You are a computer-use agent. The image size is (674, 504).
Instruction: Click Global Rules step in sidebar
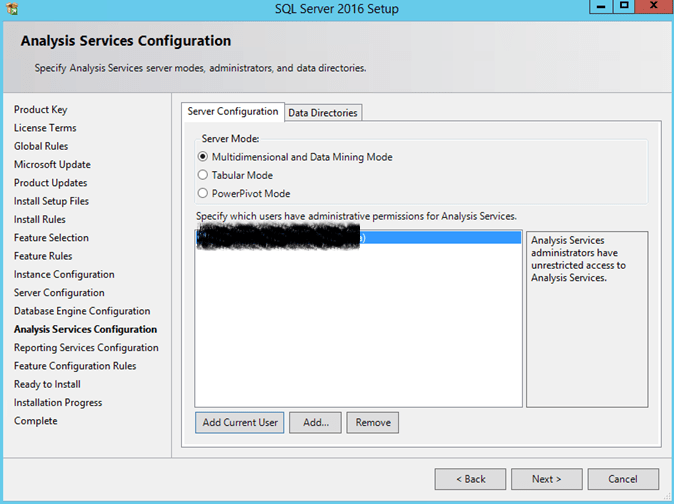click(41, 146)
